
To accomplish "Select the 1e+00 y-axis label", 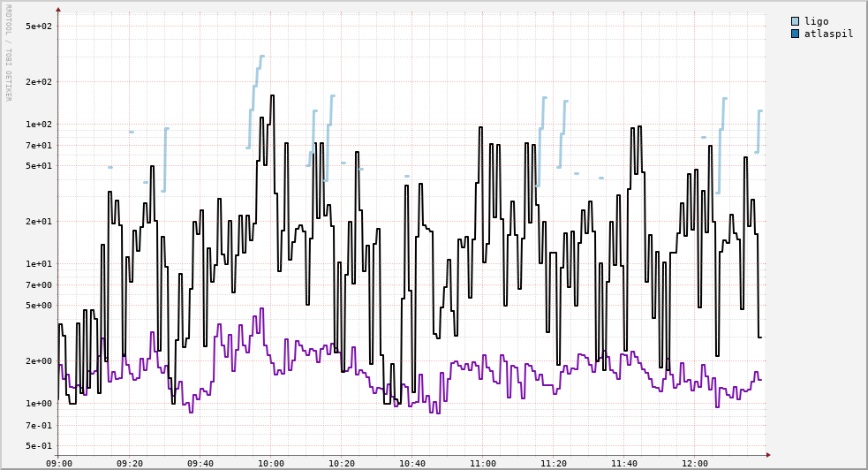I will [x=38, y=404].
